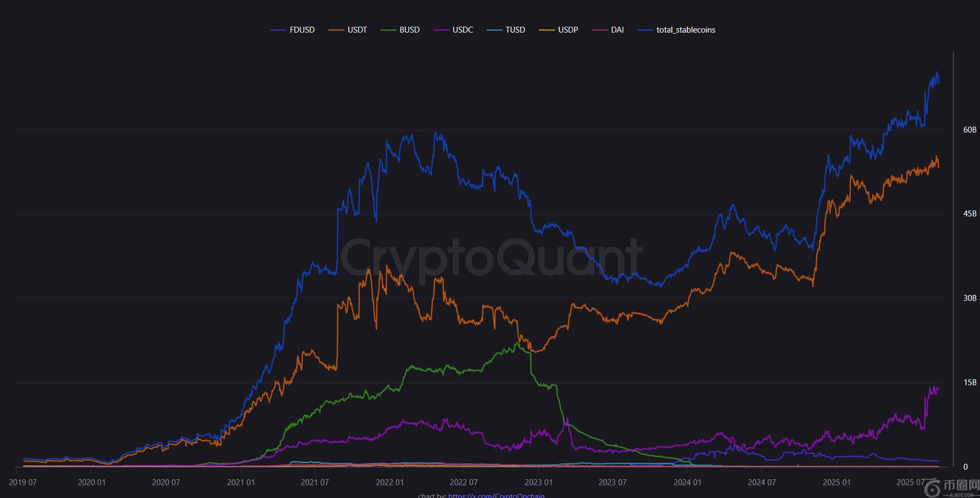Select the 2025 01 x-axis label
980x498 pixels.
click(836, 483)
